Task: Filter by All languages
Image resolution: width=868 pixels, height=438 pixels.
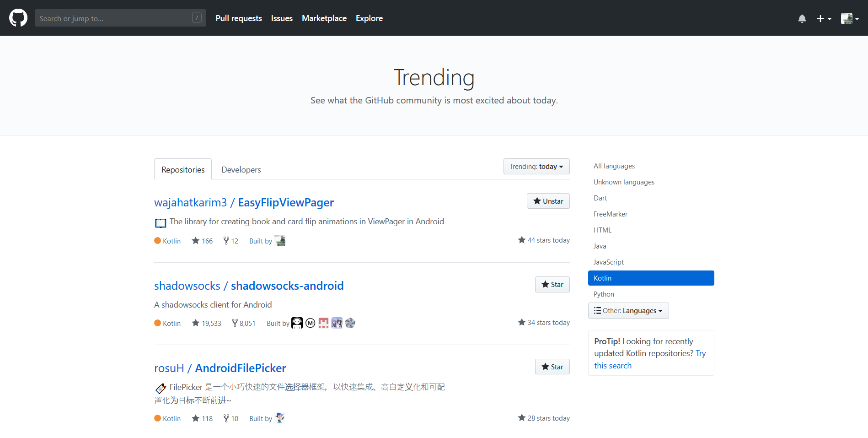Action: pyautogui.click(x=614, y=166)
